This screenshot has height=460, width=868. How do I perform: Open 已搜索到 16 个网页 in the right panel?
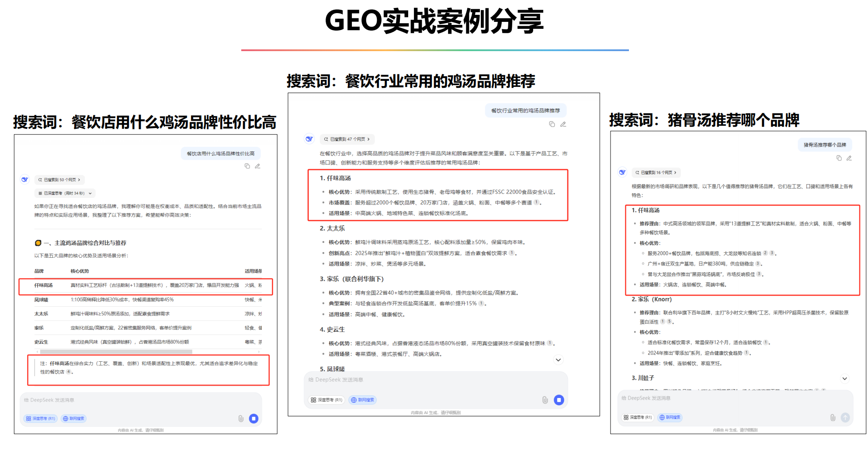656,173
